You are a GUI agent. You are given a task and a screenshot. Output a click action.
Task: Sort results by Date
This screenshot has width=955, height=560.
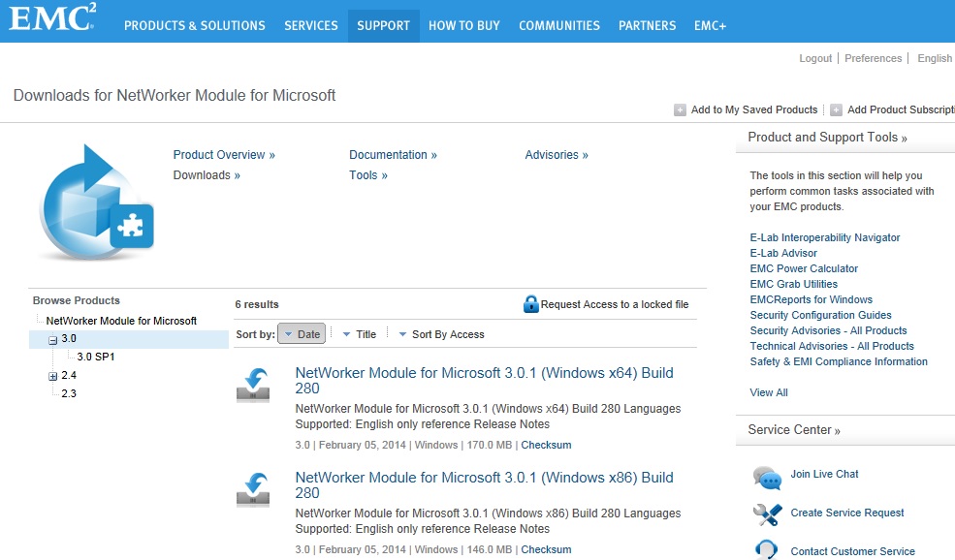302,333
